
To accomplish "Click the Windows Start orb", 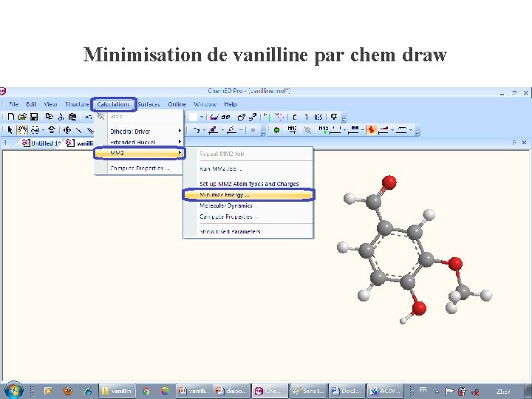I will [13, 390].
